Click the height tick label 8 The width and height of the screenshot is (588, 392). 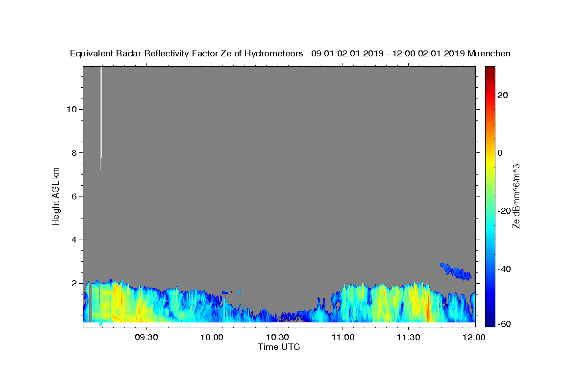click(73, 153)
